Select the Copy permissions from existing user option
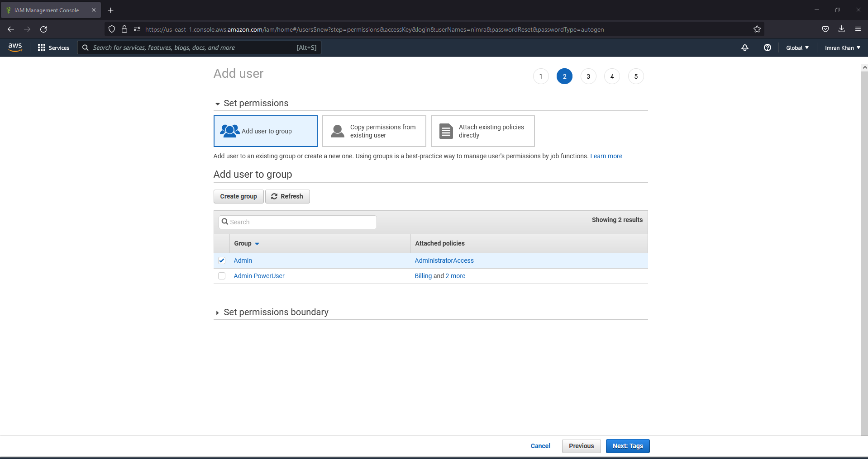This screenshot has width=868, height=459. click(x=374, y=131)
